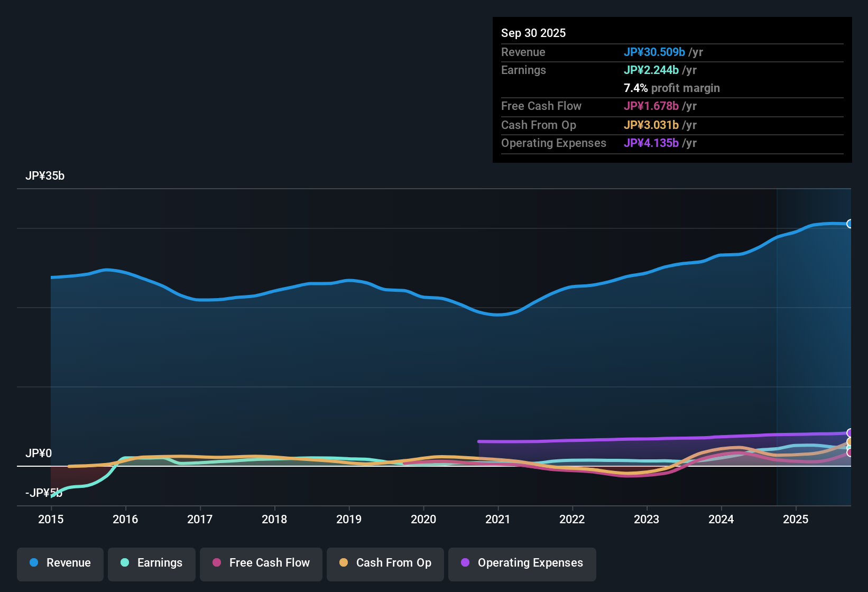
Task: Click the Operating Expenses endpoint marker
Action: 849,433
